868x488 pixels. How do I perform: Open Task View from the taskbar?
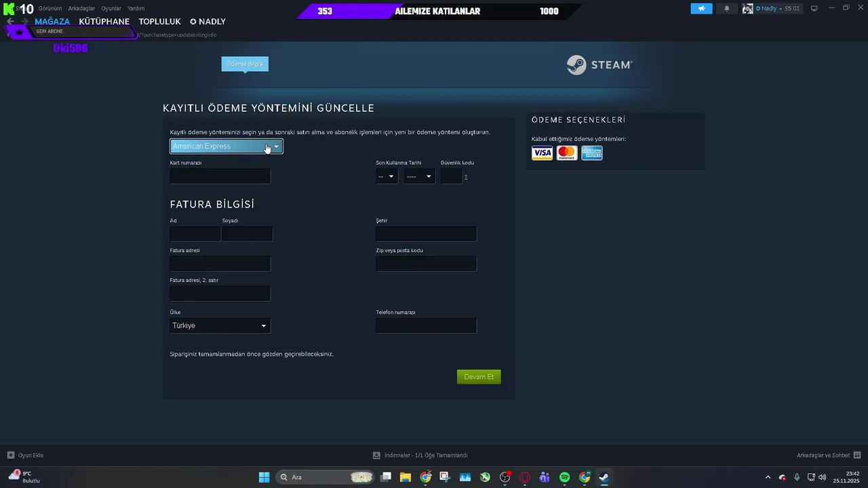[386, 477]
